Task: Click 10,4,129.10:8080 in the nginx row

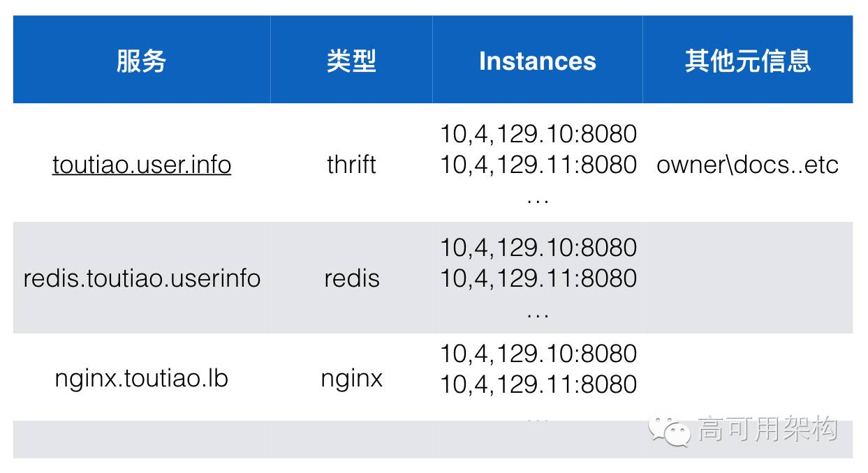Action: pyautogui.click(x=538, y=354)
